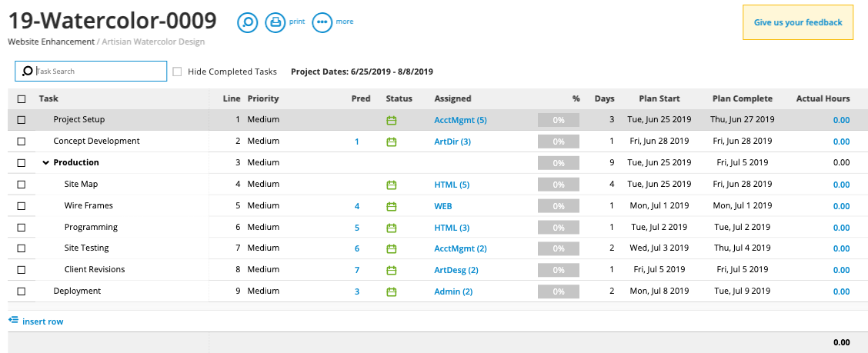Viewport: 868px width, 353px height.
Task: Click actual hours 0.00 for Project Setup
Action: point(841,120)
